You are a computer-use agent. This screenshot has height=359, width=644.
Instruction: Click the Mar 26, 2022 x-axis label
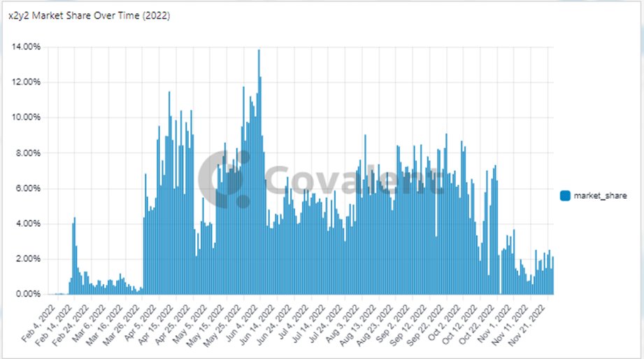[122, 325]
